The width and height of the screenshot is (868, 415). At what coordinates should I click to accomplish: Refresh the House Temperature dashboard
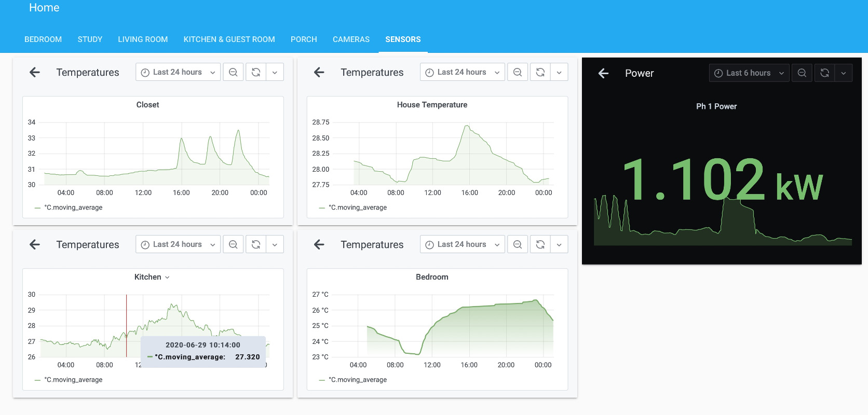coord(540,73)
